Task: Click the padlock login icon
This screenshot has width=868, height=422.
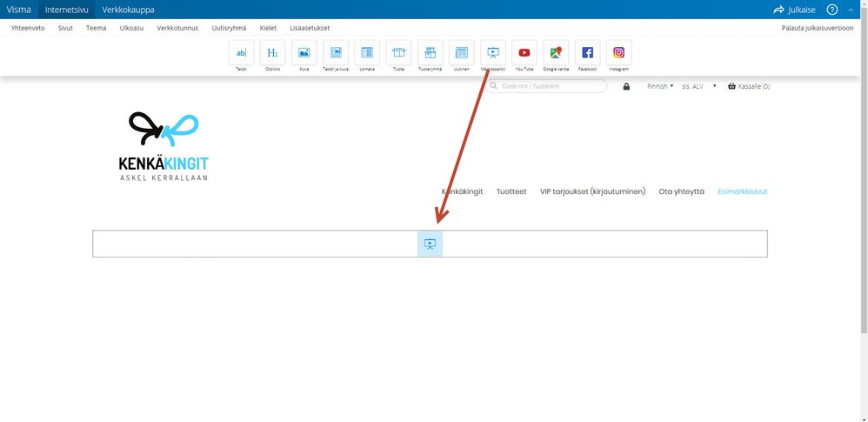Action: click(x=626, y=86)
